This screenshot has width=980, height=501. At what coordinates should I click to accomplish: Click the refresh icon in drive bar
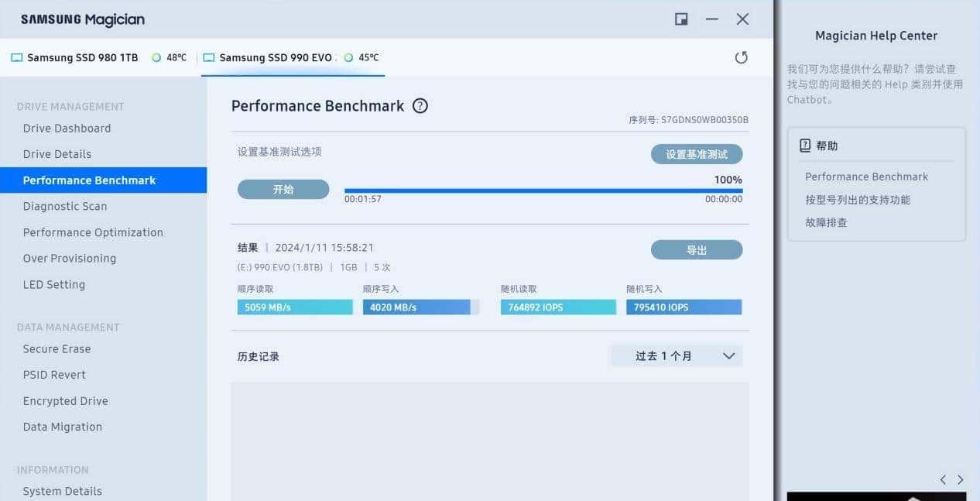[x=741, y=57]
